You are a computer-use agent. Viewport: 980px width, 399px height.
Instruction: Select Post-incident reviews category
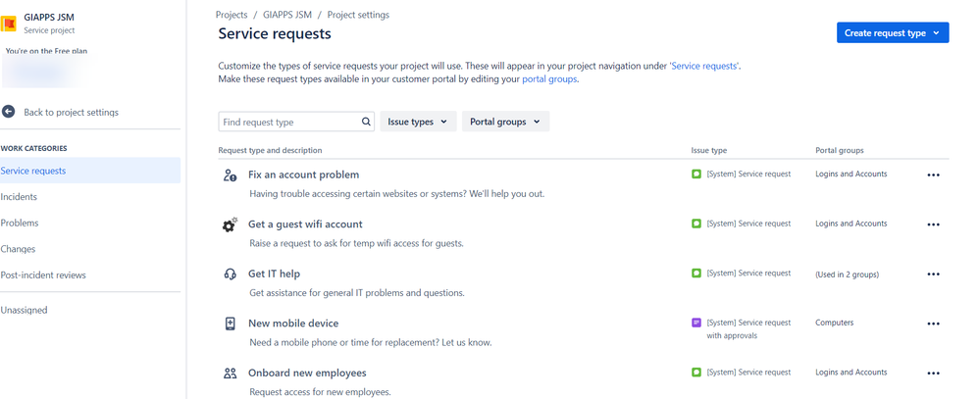[43, 274]
